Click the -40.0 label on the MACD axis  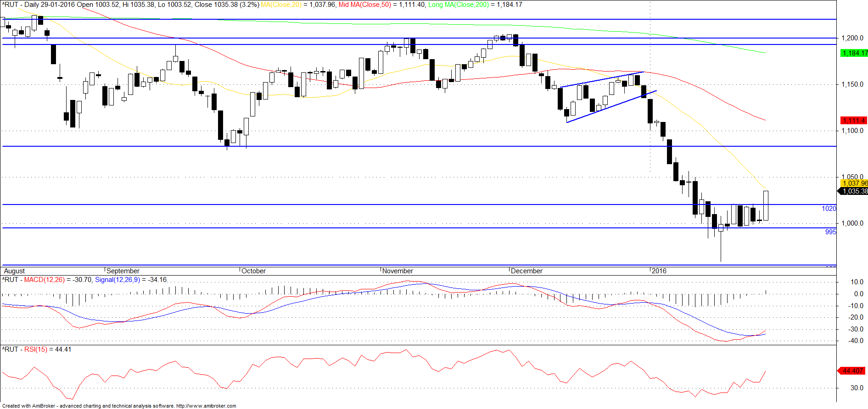coord(856,341)
